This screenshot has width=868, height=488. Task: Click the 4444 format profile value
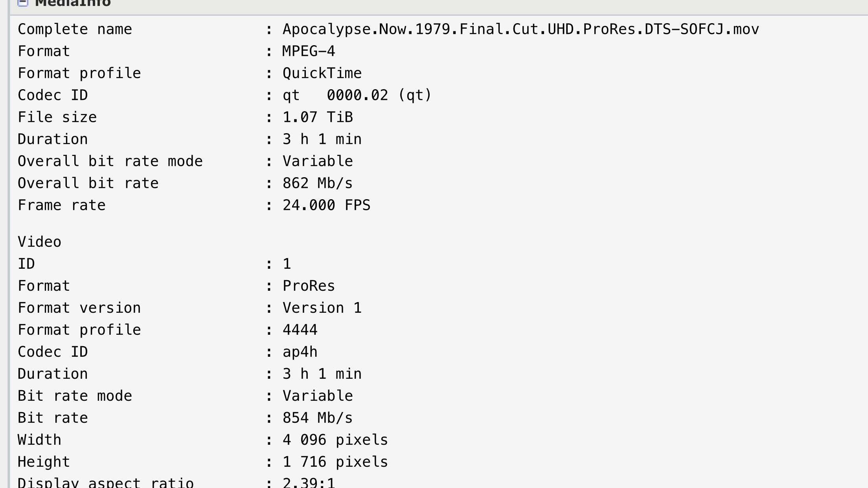[300, 330]
